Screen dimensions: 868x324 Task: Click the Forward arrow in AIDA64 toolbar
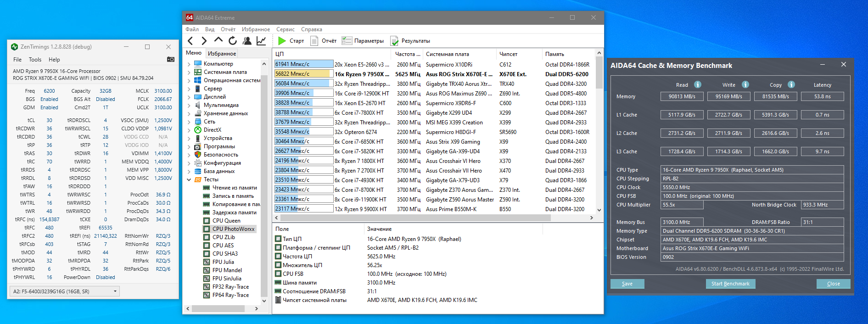pyautogui.click(x=204, y=41)
